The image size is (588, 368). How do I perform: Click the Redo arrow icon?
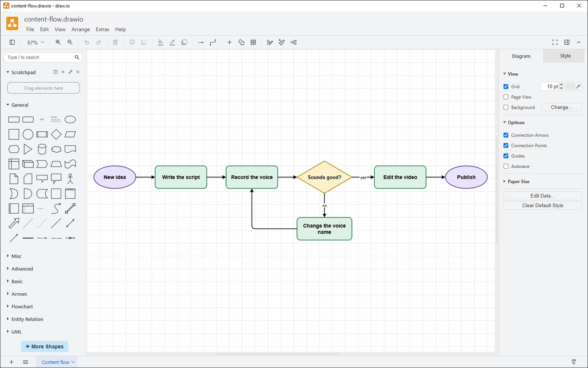(x=99, y=42)
